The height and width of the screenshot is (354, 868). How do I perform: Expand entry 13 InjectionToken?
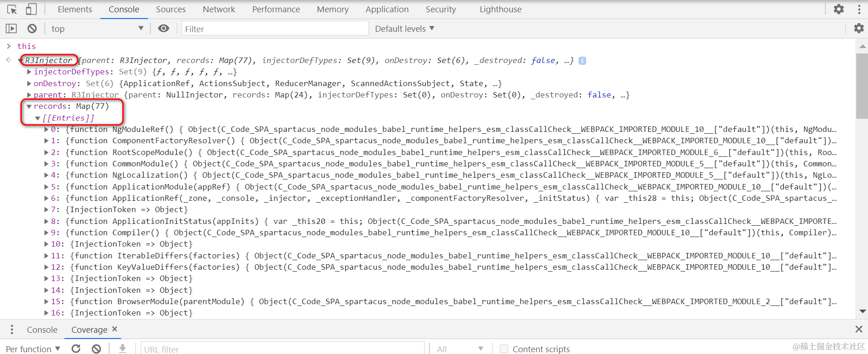[x=46, y=278]
